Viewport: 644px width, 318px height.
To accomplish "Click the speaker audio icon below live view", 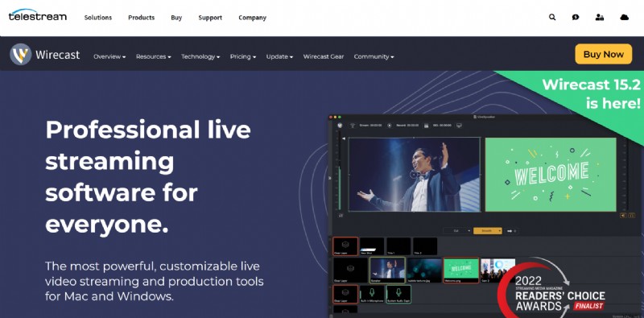I will point(623,215).
